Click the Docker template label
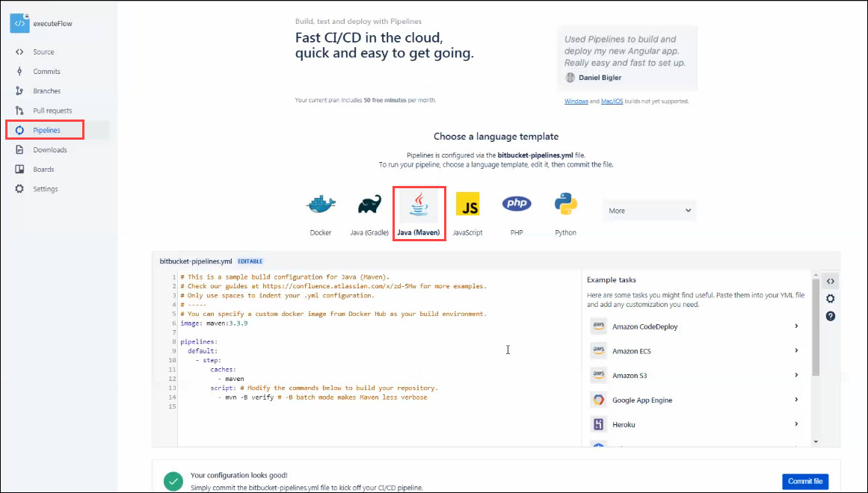 [x=321, y=233]
